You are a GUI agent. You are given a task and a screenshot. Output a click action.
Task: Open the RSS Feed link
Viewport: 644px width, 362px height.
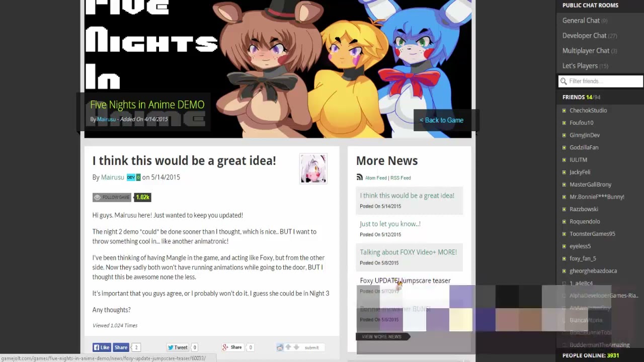tap(400, 178)
